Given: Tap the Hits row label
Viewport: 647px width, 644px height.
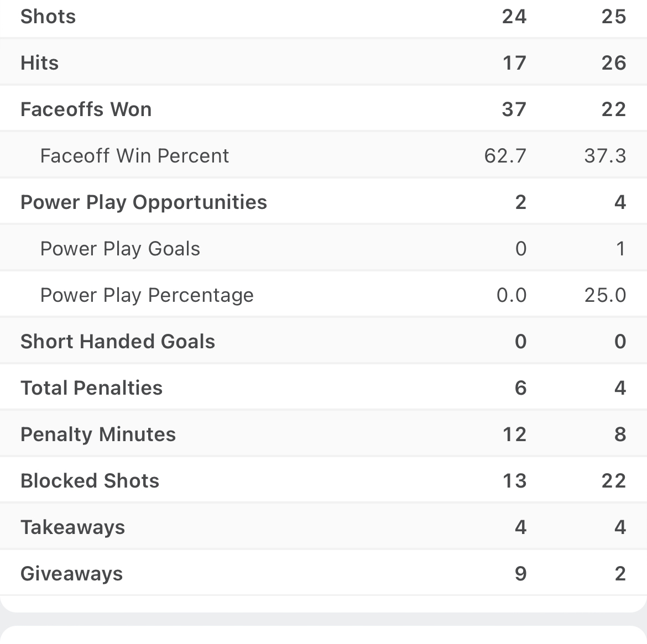Looking at the screenshot, I should (40, 63).
